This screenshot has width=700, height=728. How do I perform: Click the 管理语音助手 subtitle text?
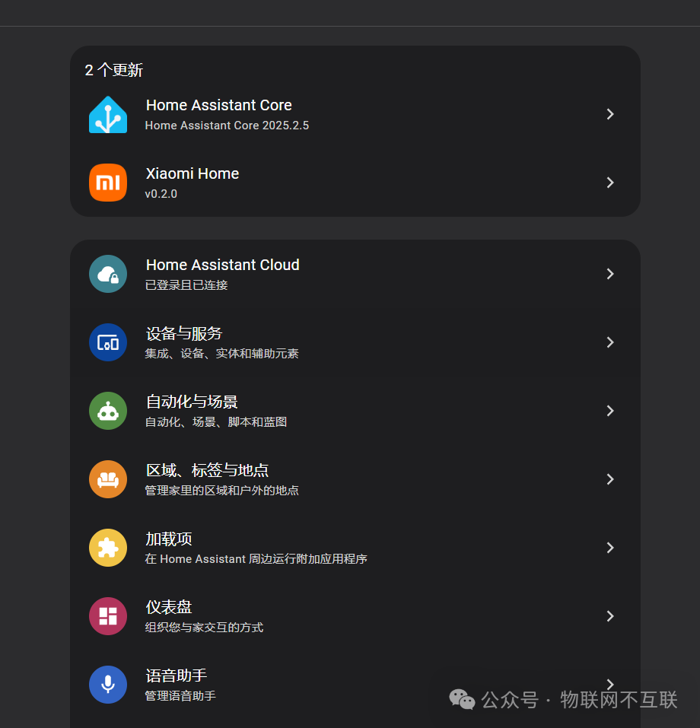tap(180, 696)
